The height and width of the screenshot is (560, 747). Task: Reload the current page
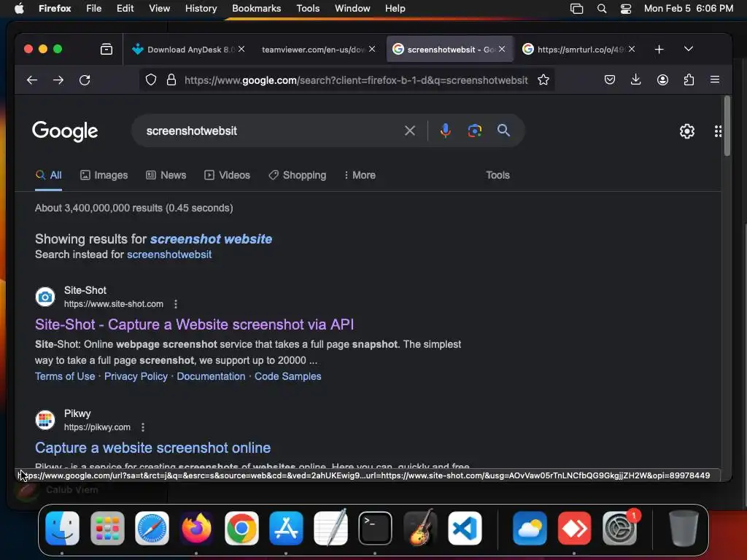click(x=85, y=80)
